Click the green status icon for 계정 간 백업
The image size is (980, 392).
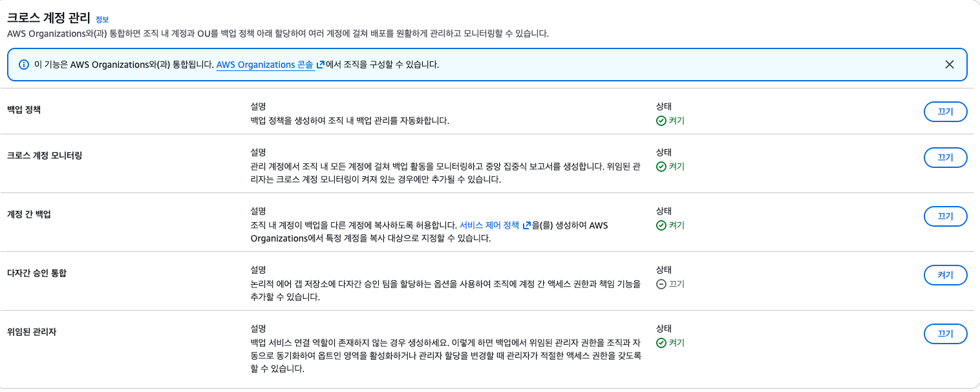(662, 226)
